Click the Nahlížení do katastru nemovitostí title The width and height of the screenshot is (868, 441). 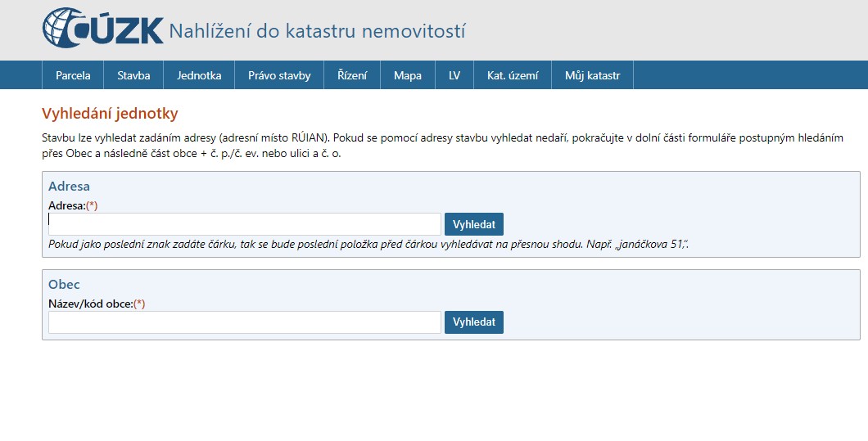point(317,32)
